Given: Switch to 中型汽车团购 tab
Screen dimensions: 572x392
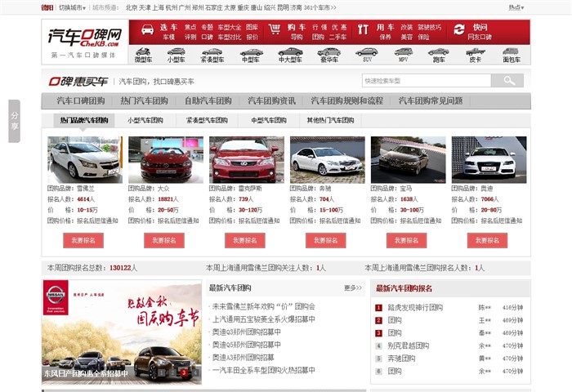Looking at the screenshot, I should pyautogui.click(x=269, y=120).
